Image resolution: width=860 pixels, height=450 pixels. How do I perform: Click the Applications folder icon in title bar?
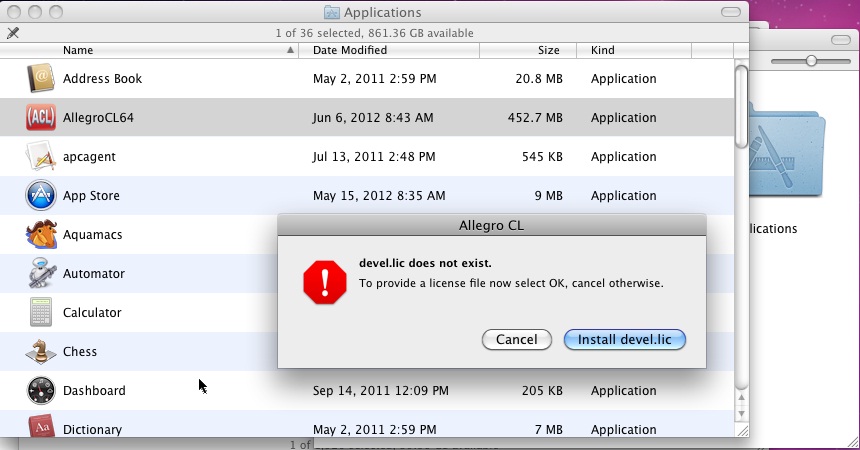(332, 13)
